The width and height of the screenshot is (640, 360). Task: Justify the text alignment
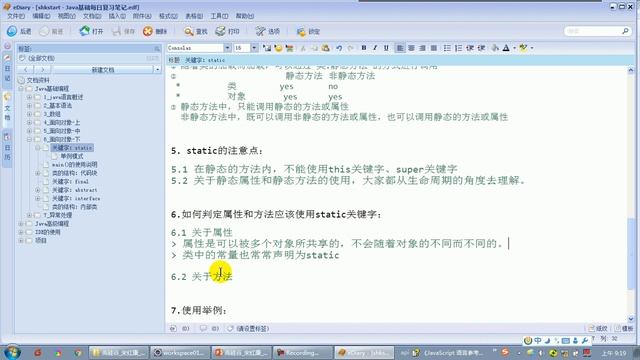434,48
